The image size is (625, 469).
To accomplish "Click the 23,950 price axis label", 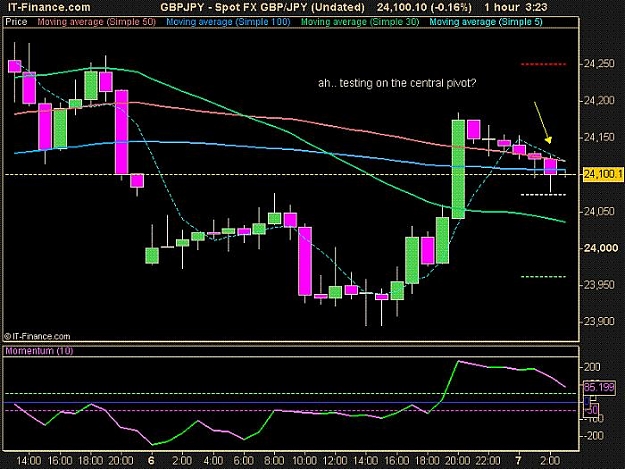I will click(599, 285).
